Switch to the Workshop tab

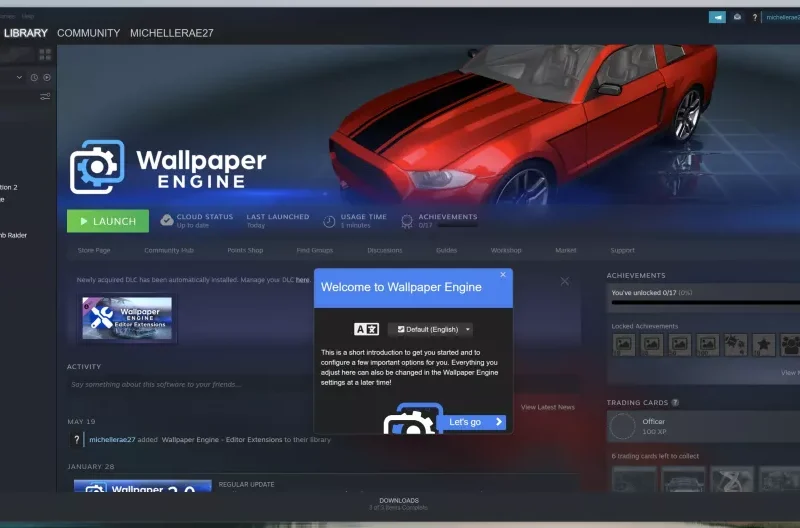(506, 250)
